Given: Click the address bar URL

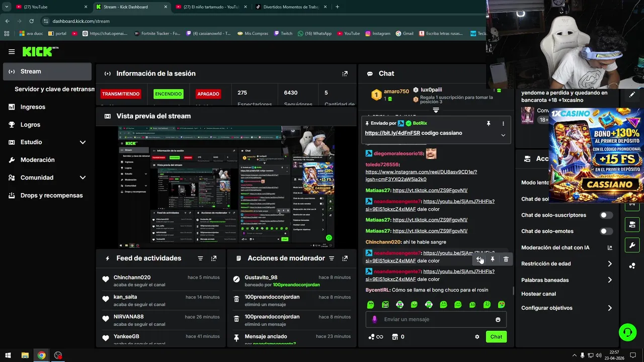Looking at the screenshot, I should pos(81,21).
